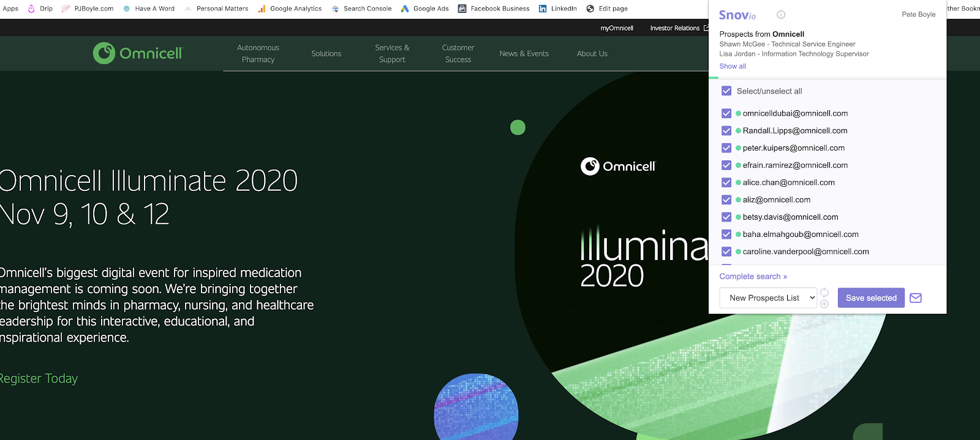Click the Show all prospects link
Image resolution: width=980 pixels, height=440 pixels.
pos(733,66)
